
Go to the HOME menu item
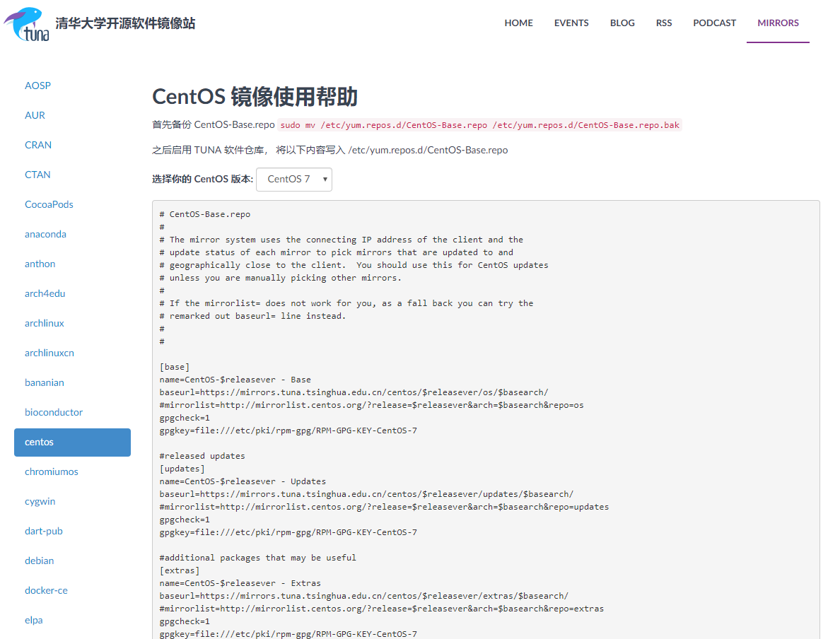(x=518, y=23)
